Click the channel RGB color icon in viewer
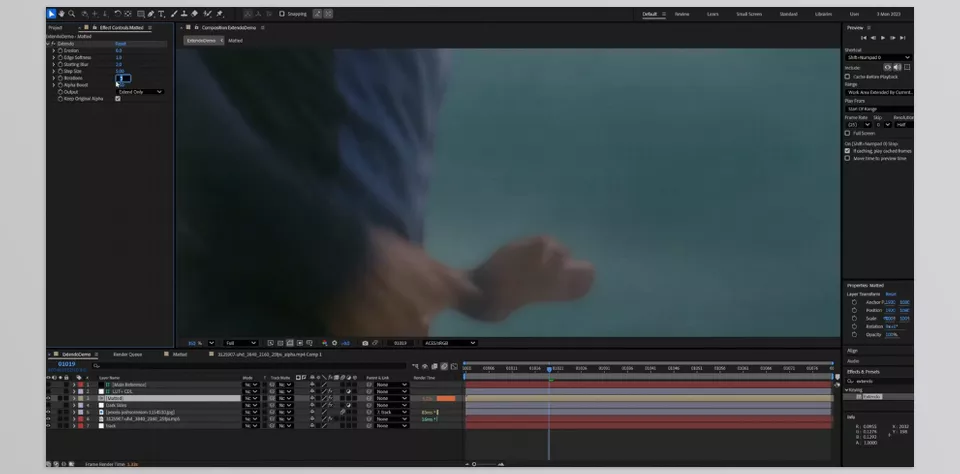The width and height of the screenshot is (960, 474). coord(324,343)
